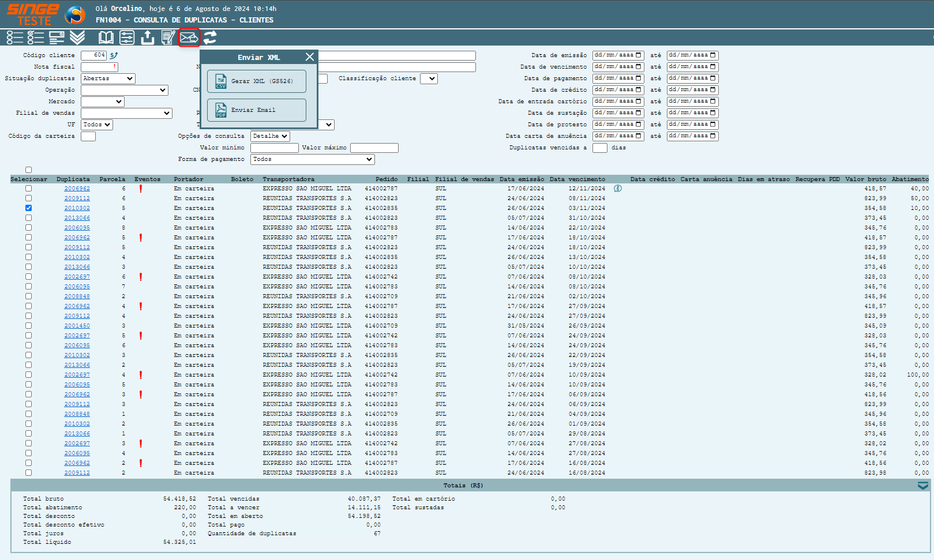Untick checkbox for duplicata 2010302 parcela 5
The width and height of the screenshot is (934, 560).
[x=29, y=208]
